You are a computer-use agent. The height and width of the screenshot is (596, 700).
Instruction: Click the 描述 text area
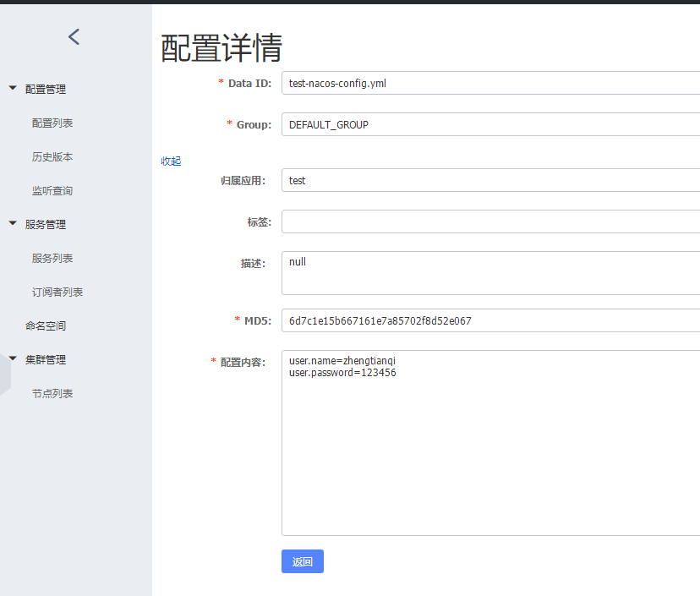click(x=490, y=272)
